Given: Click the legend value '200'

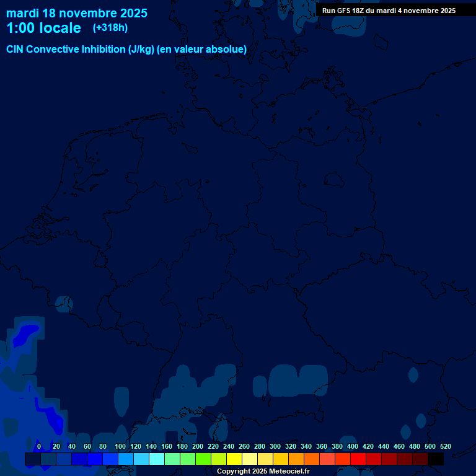Looking at the screenshot, I should (x=198, y=446).
